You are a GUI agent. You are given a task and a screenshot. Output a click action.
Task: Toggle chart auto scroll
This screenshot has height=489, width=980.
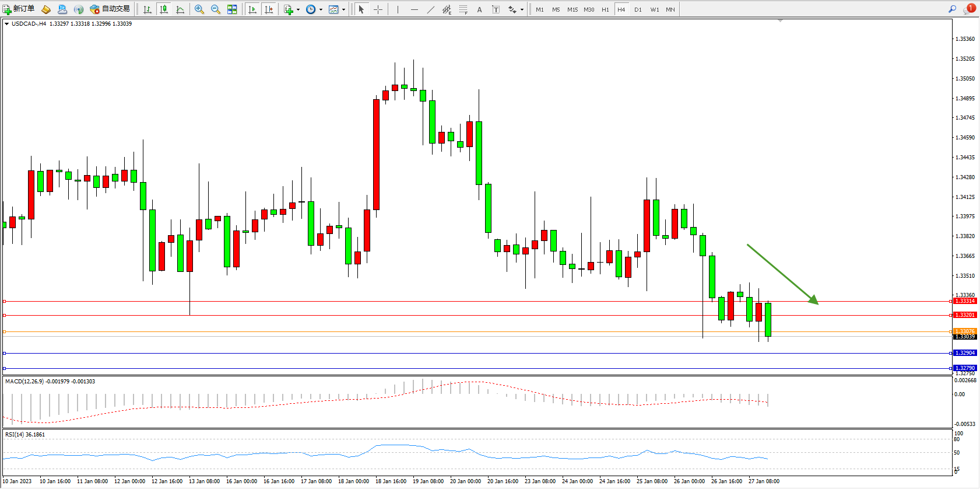[252, 9]
